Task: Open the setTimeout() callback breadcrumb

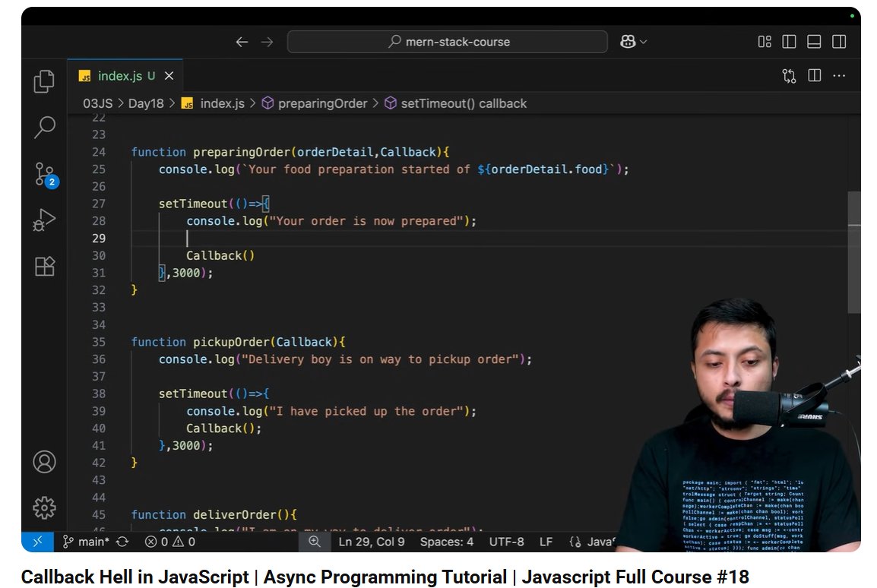Action: click(456, 103)
